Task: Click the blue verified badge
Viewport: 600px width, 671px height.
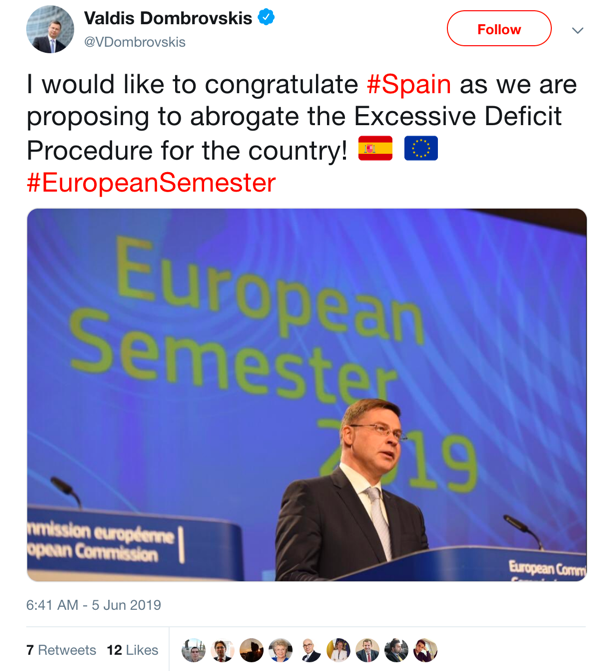Action: (266, 18)
